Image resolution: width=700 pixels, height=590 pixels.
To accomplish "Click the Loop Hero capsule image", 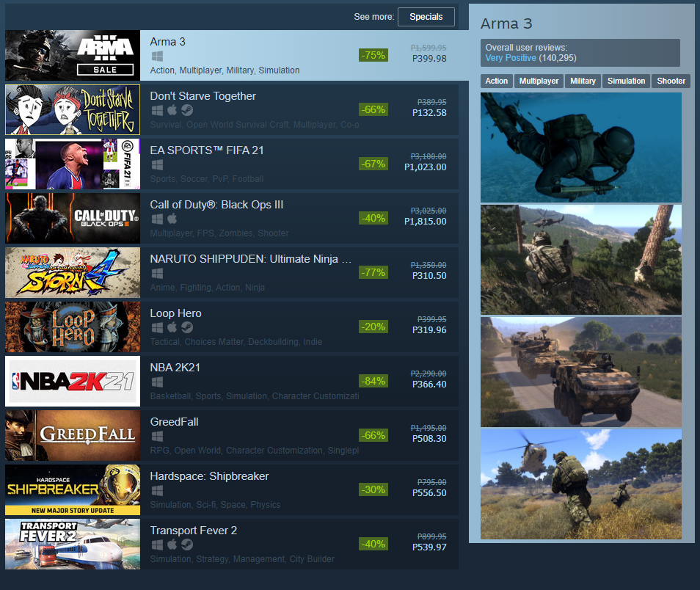I will (73, 327).
